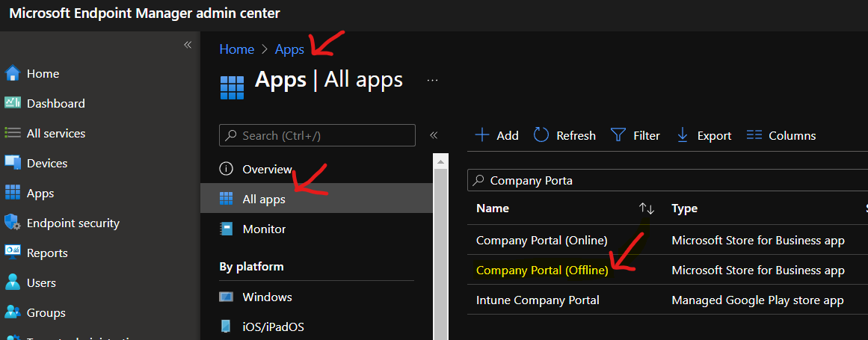The height and width of the screenshot is (340, 868).
Task: Open All services in the sidebar
Action: 56,133
